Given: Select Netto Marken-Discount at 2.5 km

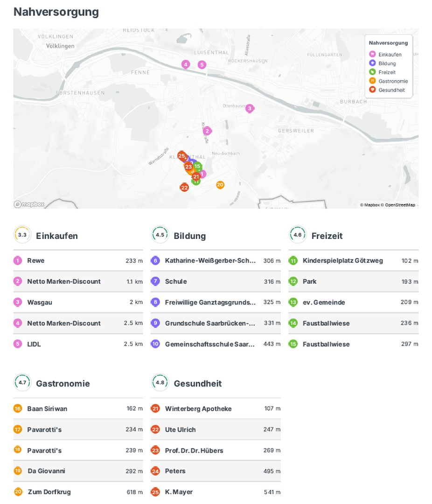Looking at the screenshot, I should click(78, 323).
